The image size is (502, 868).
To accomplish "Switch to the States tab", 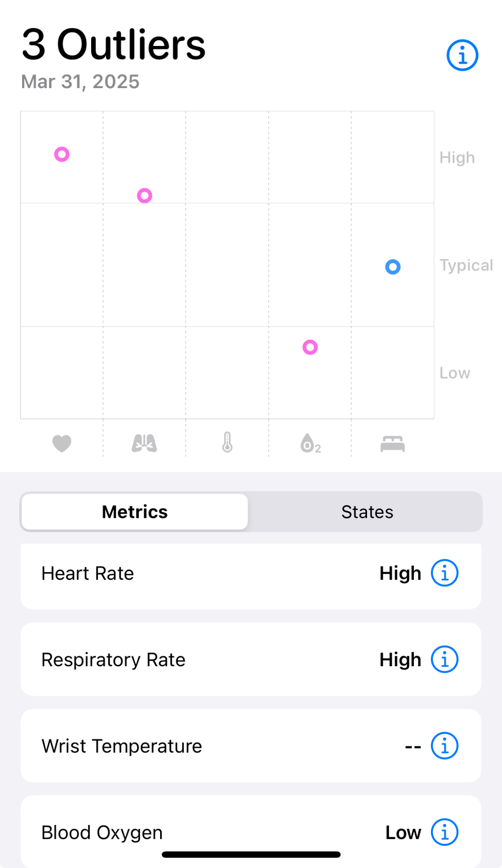I will (x=367, y=512).
